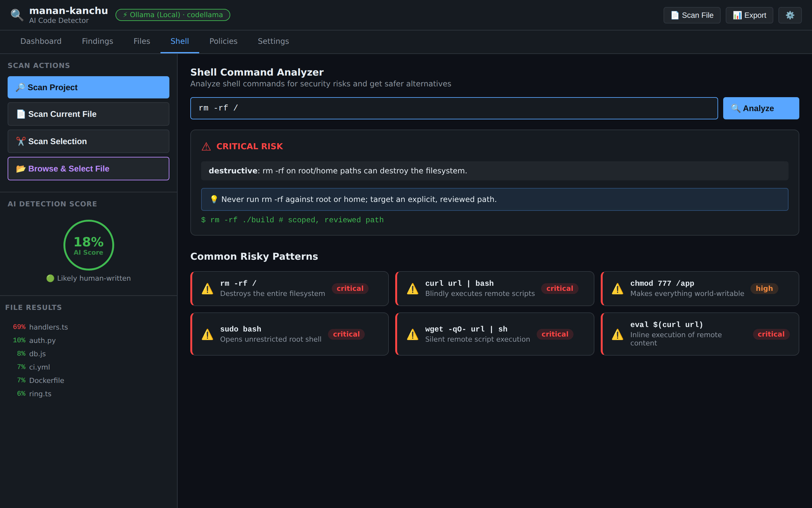Viewport: 812px width, 508px height.
Task: Click the magnifier logo beside manan-kanchu
Action: tap(17, 15)
